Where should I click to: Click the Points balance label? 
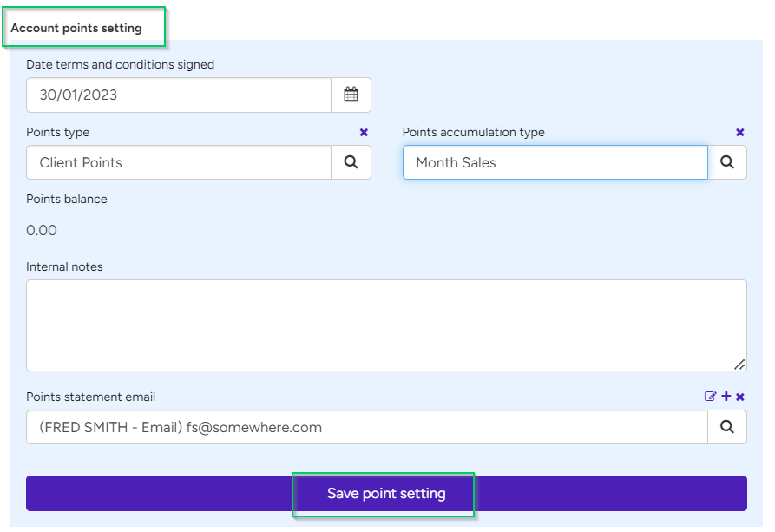[67, 200]
